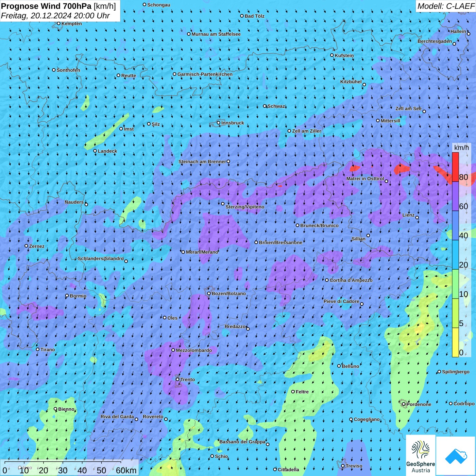Click the GeoSphere Austria logo
Screen dimensions: 476x476
(421, 455)
